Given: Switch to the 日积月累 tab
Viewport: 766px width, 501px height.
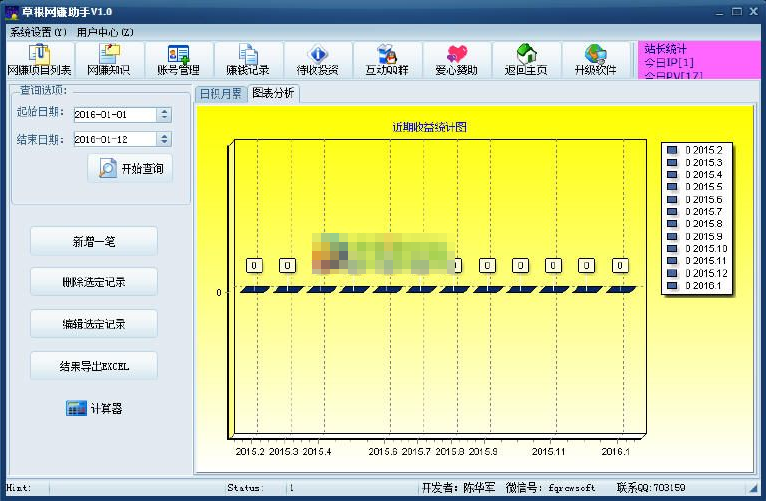Looking at the screenshot, I should point(219,94).
